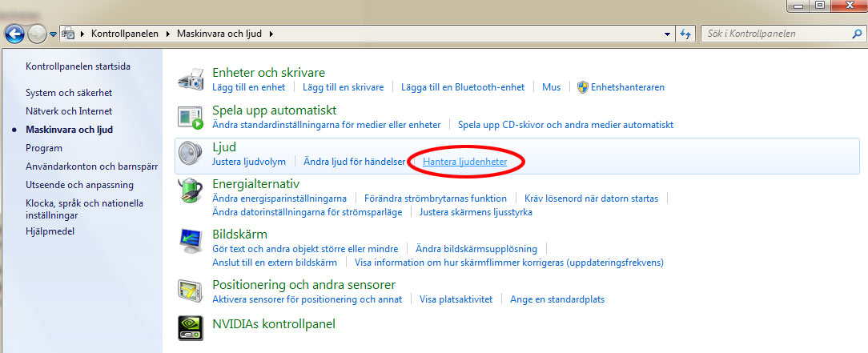Open the address bar history dropdown
868x353 pixels.
click(x=668, y=34)
